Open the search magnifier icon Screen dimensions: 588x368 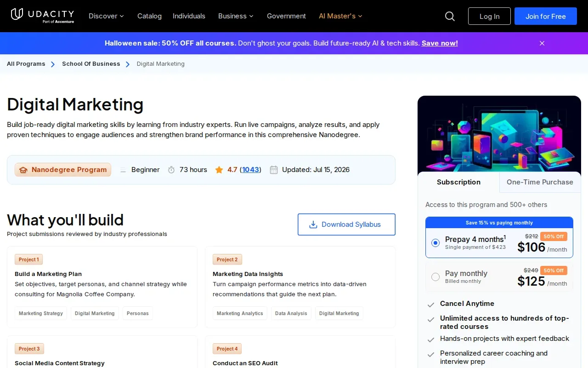pyautogui.click(x=450, y=16)
